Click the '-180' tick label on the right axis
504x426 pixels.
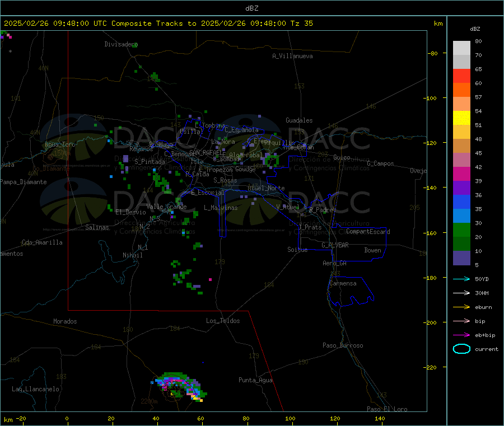pos(431,278)
